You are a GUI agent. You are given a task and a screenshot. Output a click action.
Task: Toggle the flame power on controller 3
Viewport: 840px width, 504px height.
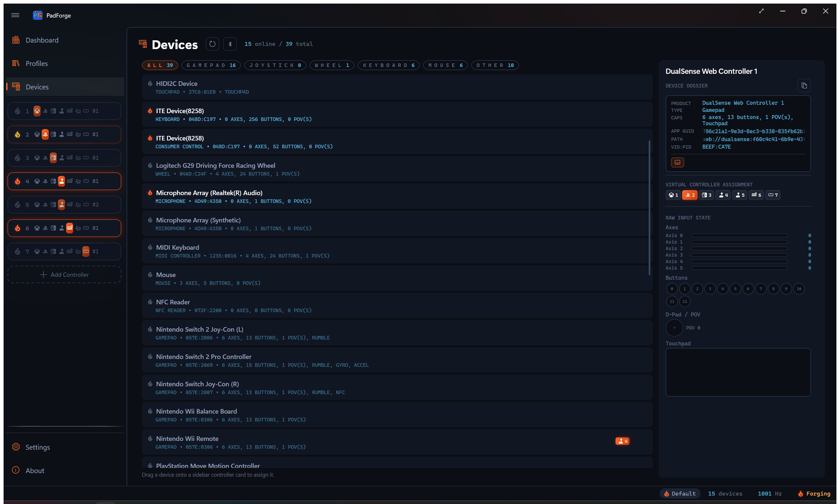click(18, 158)
